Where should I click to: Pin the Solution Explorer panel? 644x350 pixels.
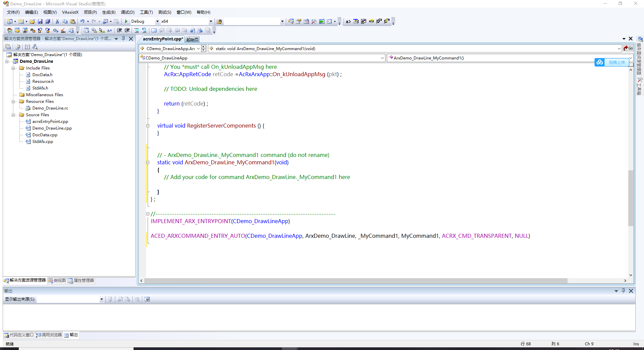[123, 39]
